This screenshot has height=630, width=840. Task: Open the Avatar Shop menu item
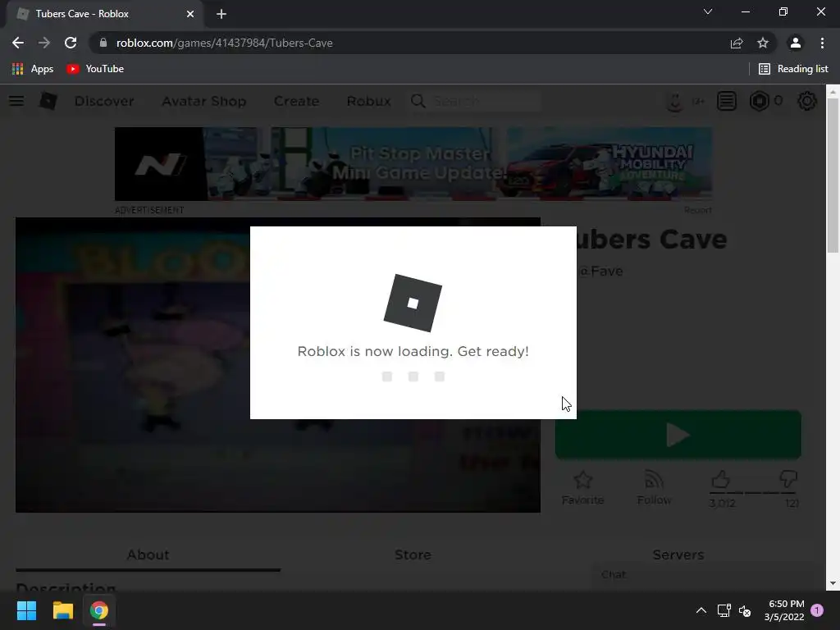click(204, 101)
